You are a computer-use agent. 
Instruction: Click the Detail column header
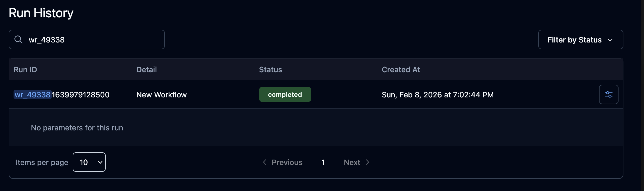click(147, 70)
